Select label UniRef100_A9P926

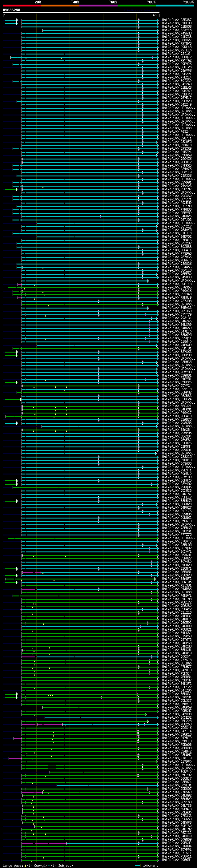point(177,64)
